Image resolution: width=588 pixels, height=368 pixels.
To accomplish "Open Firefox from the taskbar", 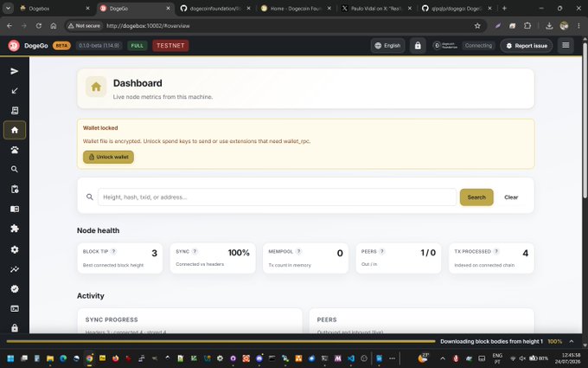I will [116, 358].
